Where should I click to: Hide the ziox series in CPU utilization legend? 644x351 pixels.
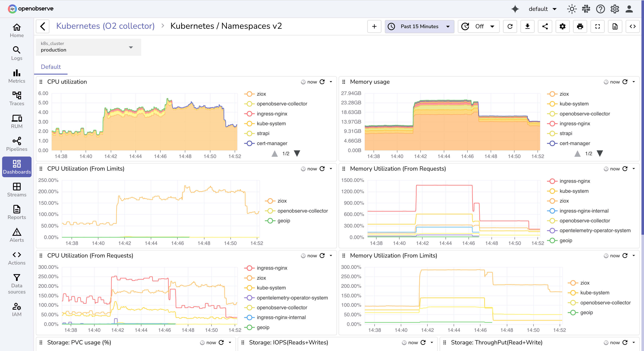[262, 94]
